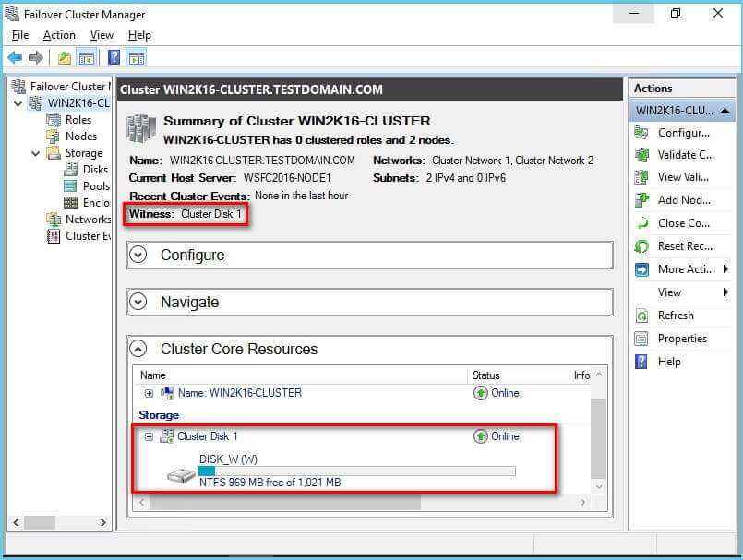Screen dimensions: 743x560
Task: Click 'Cluster Disk 1' witness value text
Action: click(211, 214)
